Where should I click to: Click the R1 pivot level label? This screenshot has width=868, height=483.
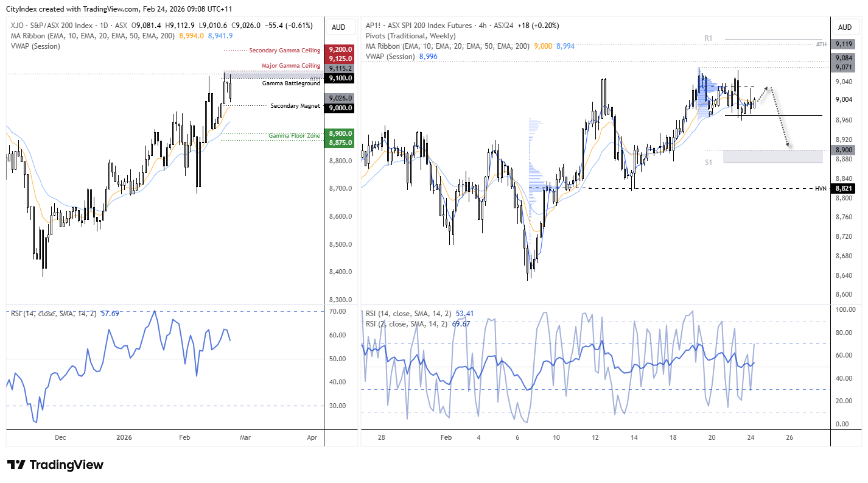pyautogui.click(x=708, y=38)
